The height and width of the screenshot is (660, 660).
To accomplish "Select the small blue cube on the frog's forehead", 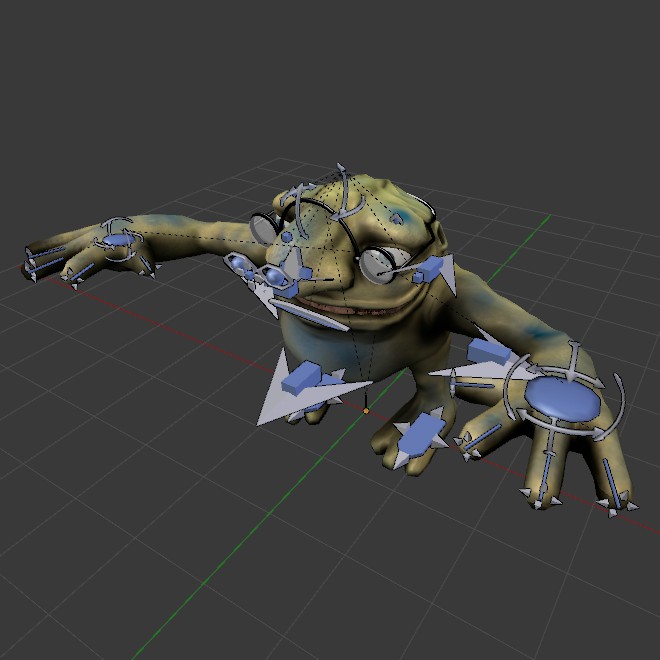I will [x=287, y=236].
